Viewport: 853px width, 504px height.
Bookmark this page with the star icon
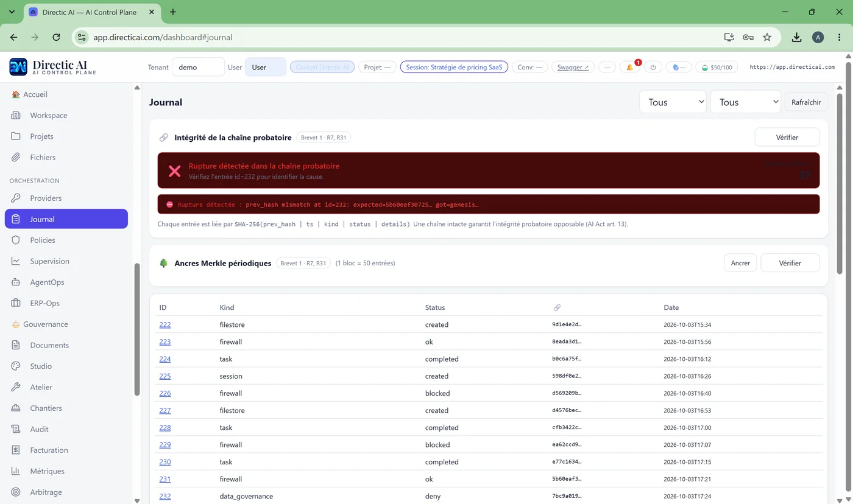coord(767,37)
